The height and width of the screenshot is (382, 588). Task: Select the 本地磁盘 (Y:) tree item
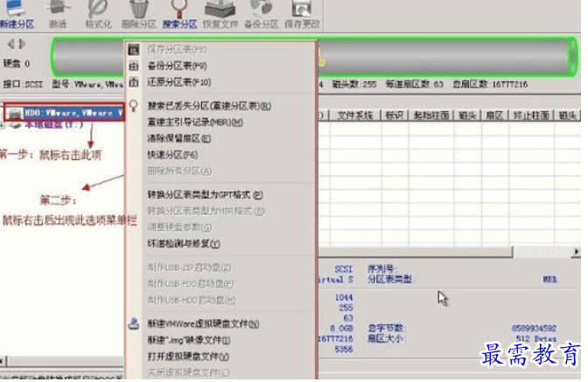53,124
